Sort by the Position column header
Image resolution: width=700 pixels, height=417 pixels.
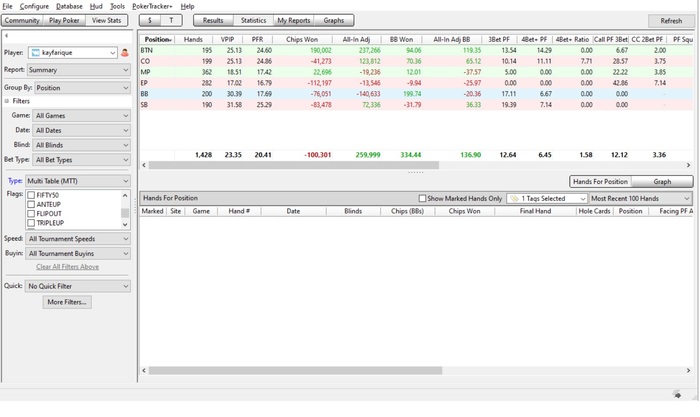tap(157, 39)
